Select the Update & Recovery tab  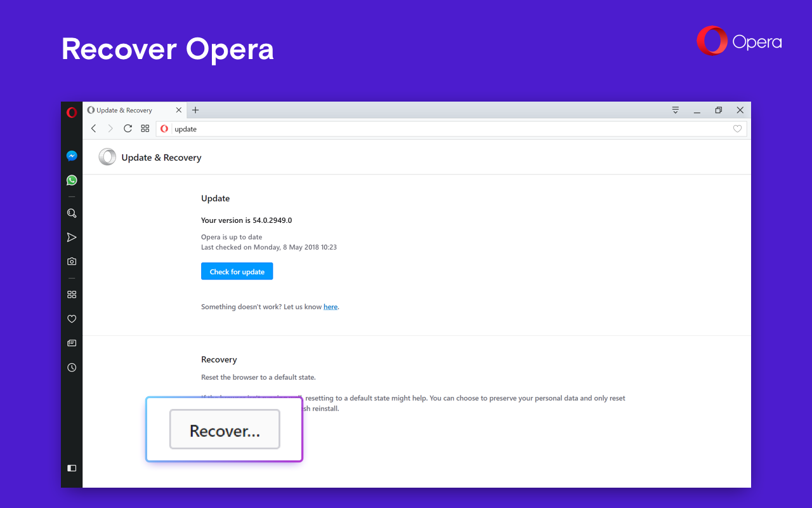(x=127, y=110)
